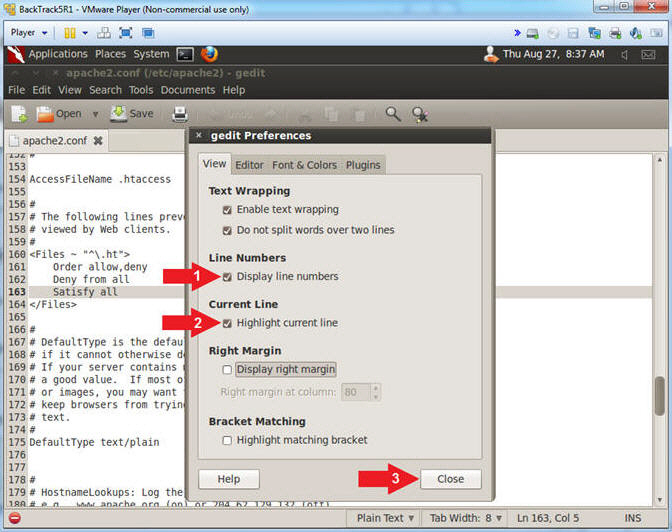Switch to the Font & Colors tab

[304, 165]
